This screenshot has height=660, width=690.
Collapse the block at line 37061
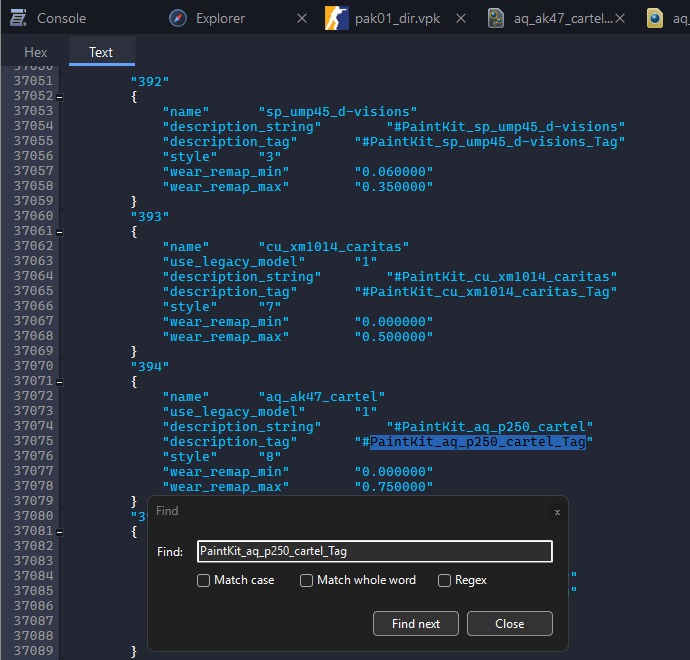[x=60, y=232]
